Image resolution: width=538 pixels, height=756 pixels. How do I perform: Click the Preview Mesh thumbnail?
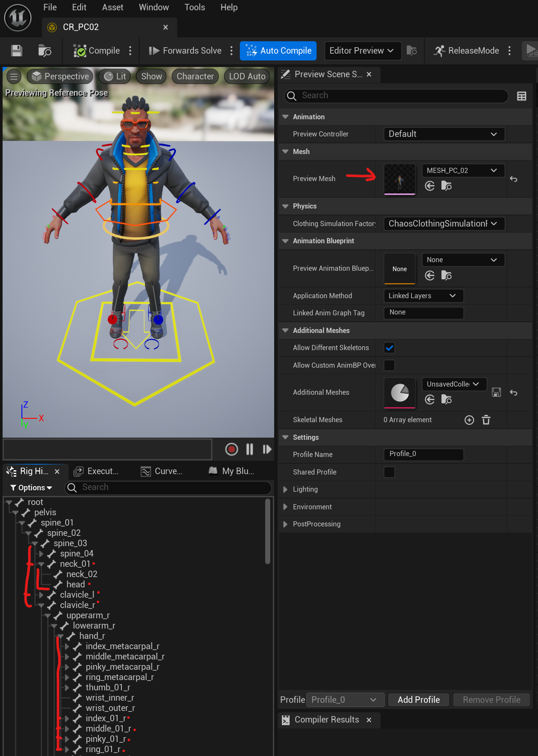point(399,179)
